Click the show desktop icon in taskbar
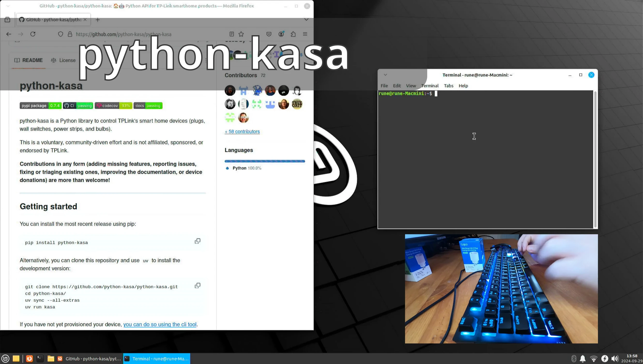 pos(16,358)
